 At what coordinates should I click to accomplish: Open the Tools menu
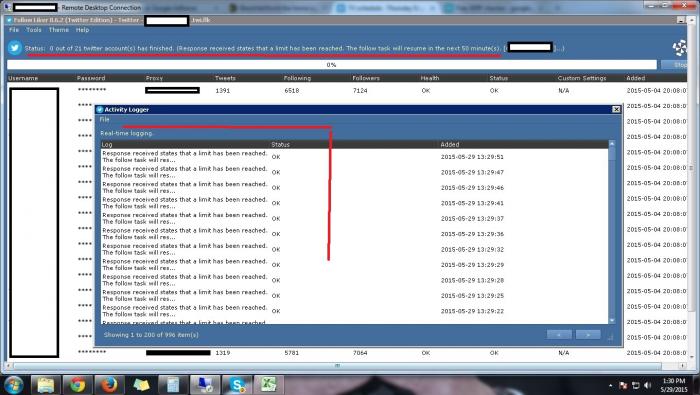33,30
